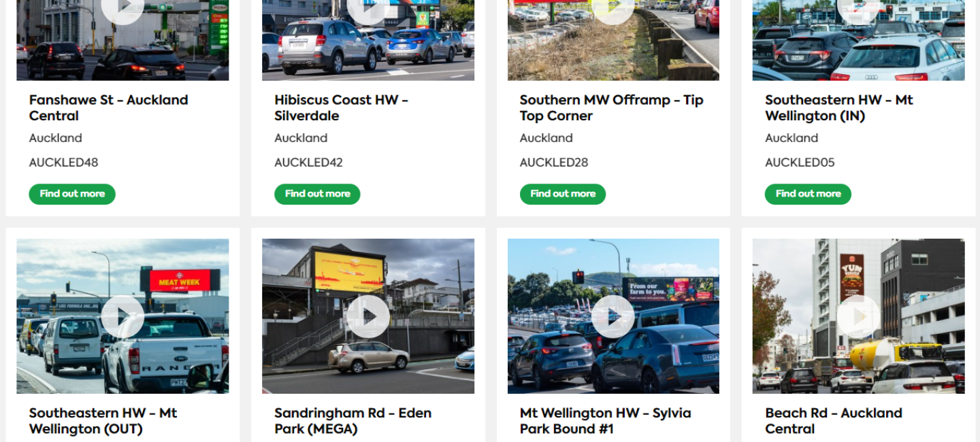Image resolution: width=980 pixels, height=442 pixels.
Task: Play the Mt Wellington HW Sylvia Park video
Action: (x=613, y=316)
